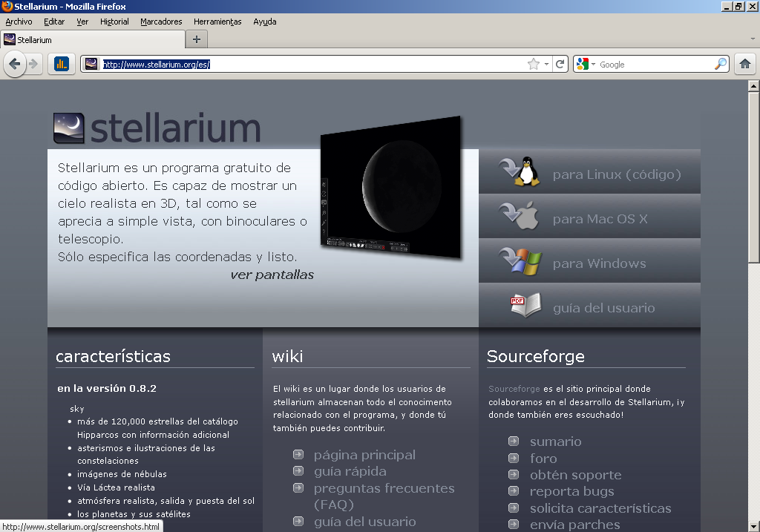Click the site favicon in address bar
The width and height of the screenshot is (760, 532).
pos(91,64)
